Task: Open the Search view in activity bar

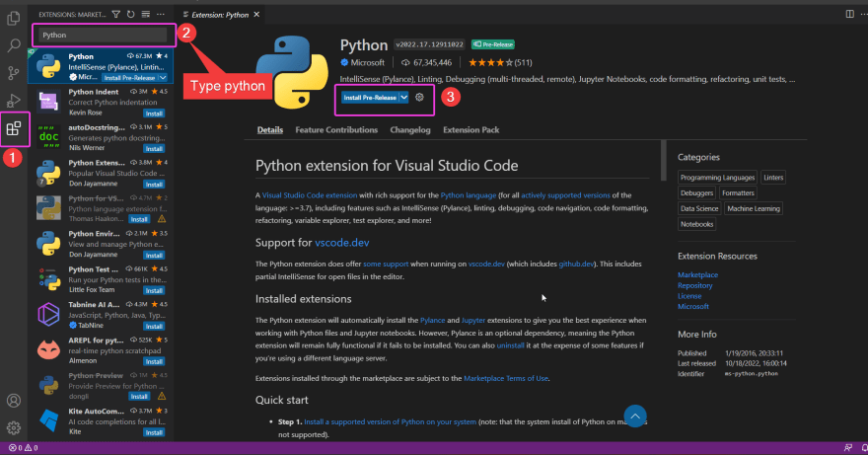Action: point(13,45)
